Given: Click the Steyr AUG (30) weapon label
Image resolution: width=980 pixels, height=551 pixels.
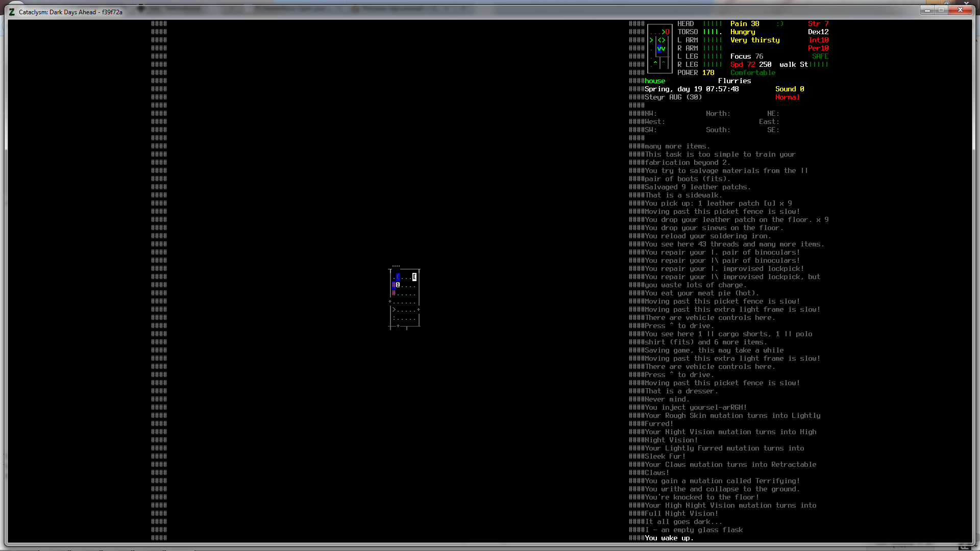Looking at the screenshot, I should pos(673,97).
